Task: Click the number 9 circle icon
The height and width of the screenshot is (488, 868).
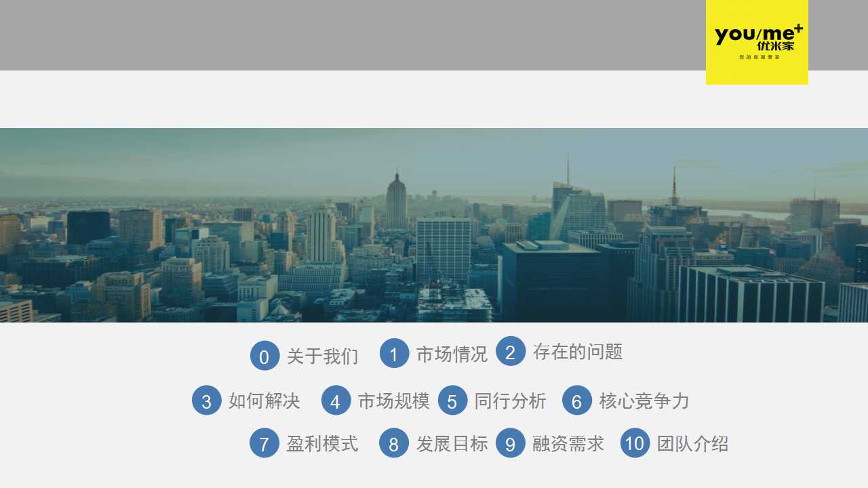Action: coord(511,443)
